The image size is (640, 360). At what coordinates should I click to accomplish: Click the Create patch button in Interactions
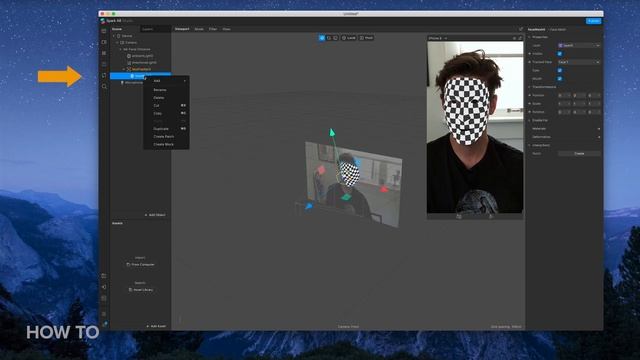(579, 154)
